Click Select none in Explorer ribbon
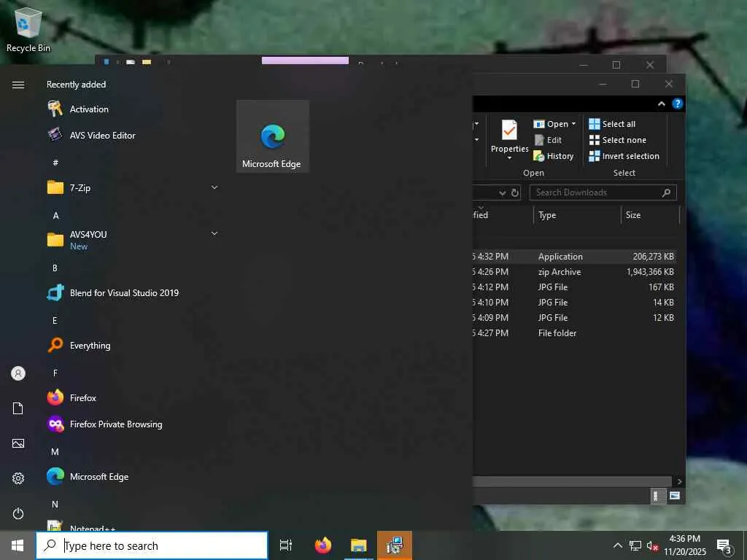This screenshot has height=560, width=747. pyautogui.click(x=617, y=140)
